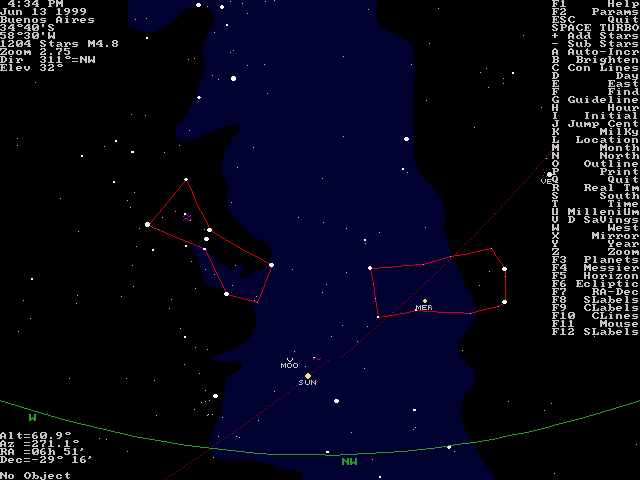This screenshot has width=640, height=480.
Task: Click '1204 Stars M4.8' readout
Action: 59,44
